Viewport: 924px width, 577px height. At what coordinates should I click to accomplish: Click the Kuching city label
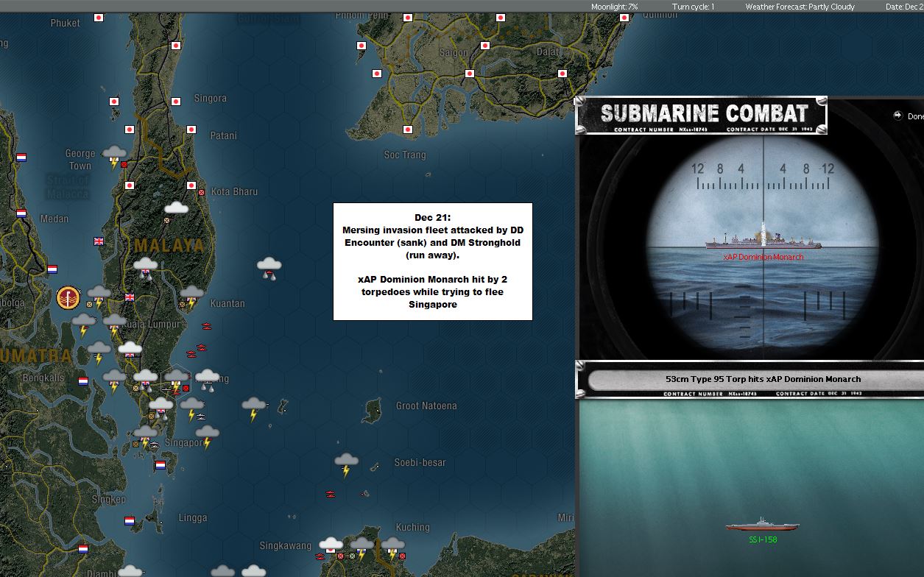coord(412,527)
